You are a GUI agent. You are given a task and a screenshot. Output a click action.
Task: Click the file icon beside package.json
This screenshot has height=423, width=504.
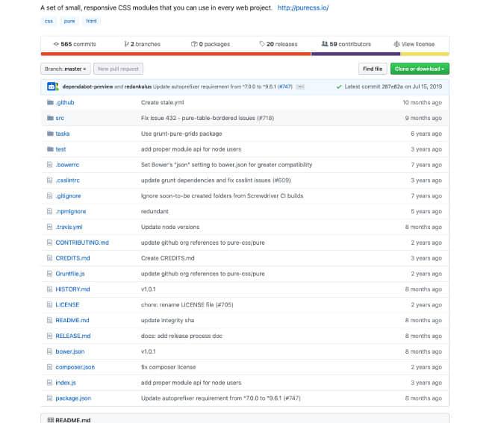[x=49, y=398]
